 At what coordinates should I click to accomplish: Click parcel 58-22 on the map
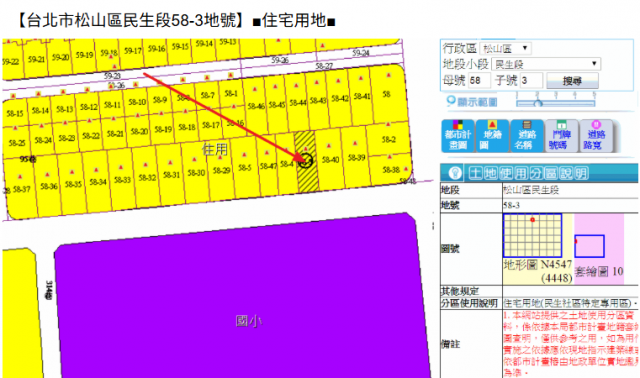(91, 136)
